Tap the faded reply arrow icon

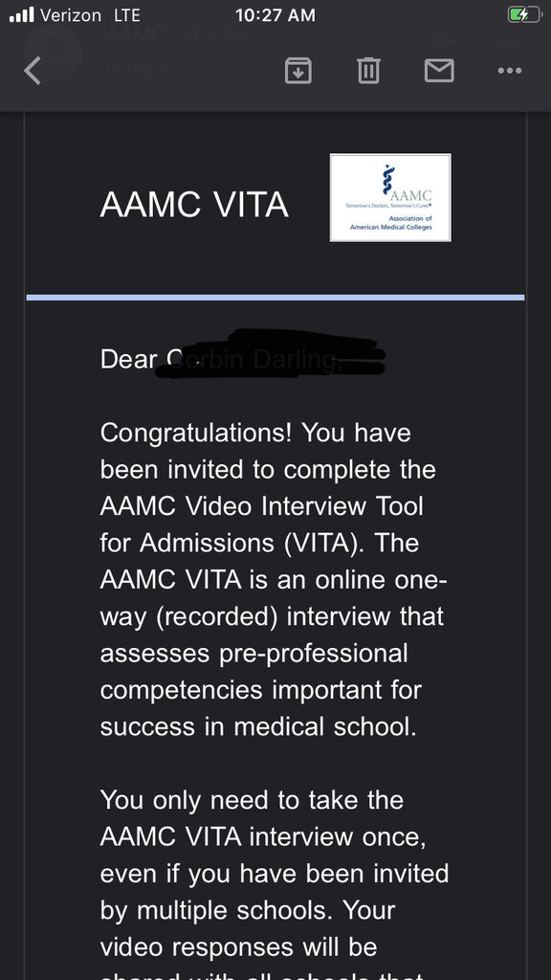click(x=446, y=44)
